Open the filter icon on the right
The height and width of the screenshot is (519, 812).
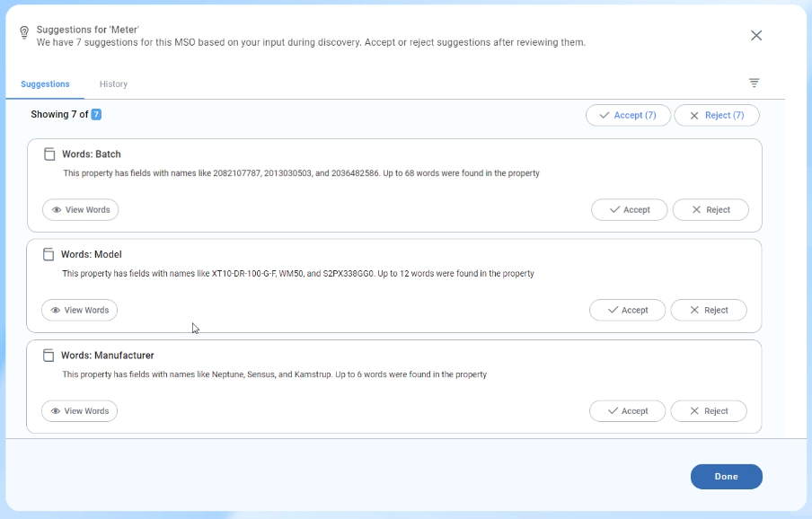pyautogui.click(x=754, y=83)
